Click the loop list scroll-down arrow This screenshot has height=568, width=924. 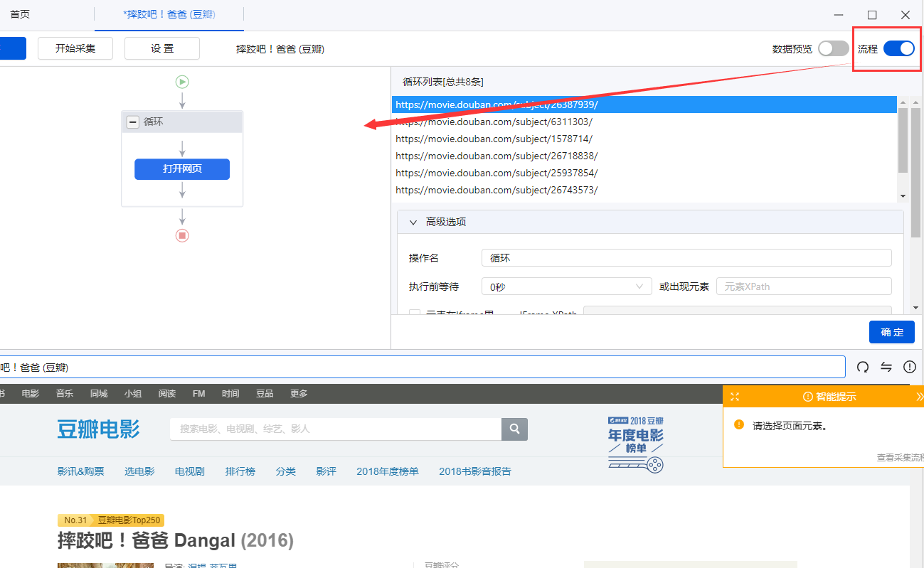[903, 195]
